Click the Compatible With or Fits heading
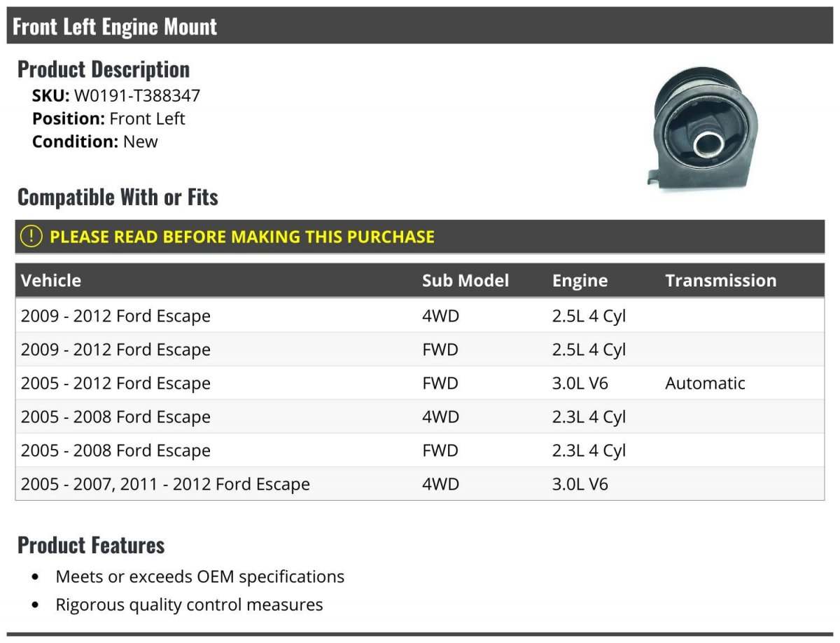Viewport: 840px width, 643px height. 118,198
